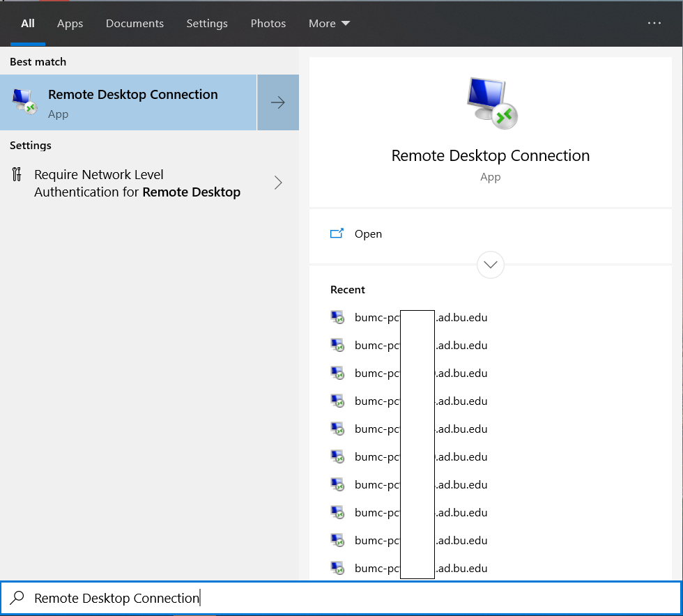Click the wrench icon beside Network Level Authentication
This screenshot has height=616, width=683.
17,174
